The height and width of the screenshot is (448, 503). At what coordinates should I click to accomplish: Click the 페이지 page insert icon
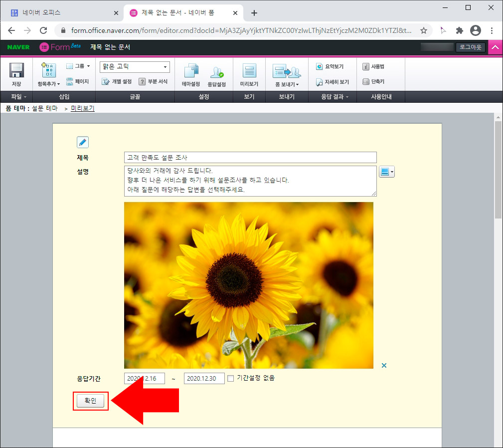click(78, 82)
